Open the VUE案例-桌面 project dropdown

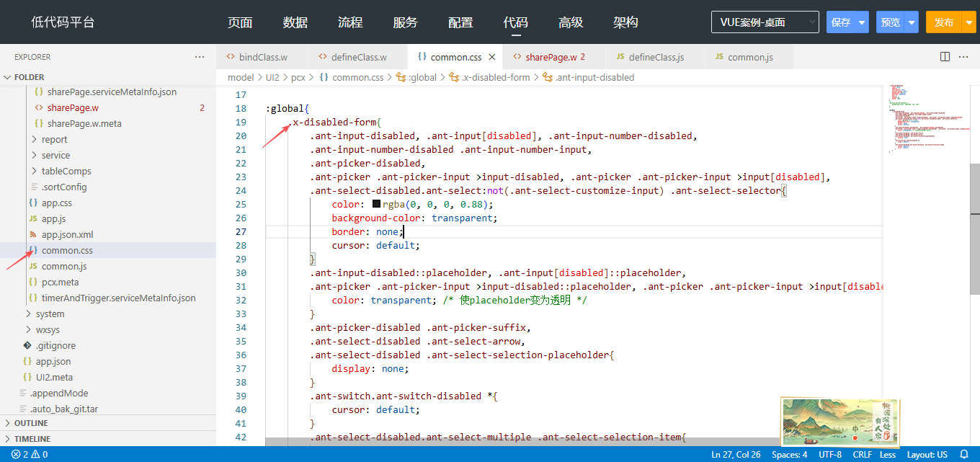[765, 22]
